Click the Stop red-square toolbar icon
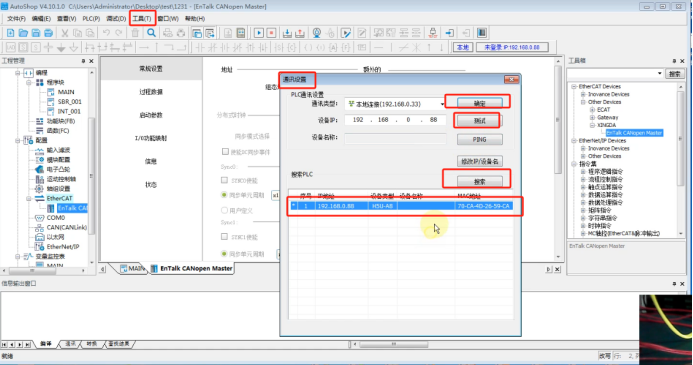 point(271,33)
